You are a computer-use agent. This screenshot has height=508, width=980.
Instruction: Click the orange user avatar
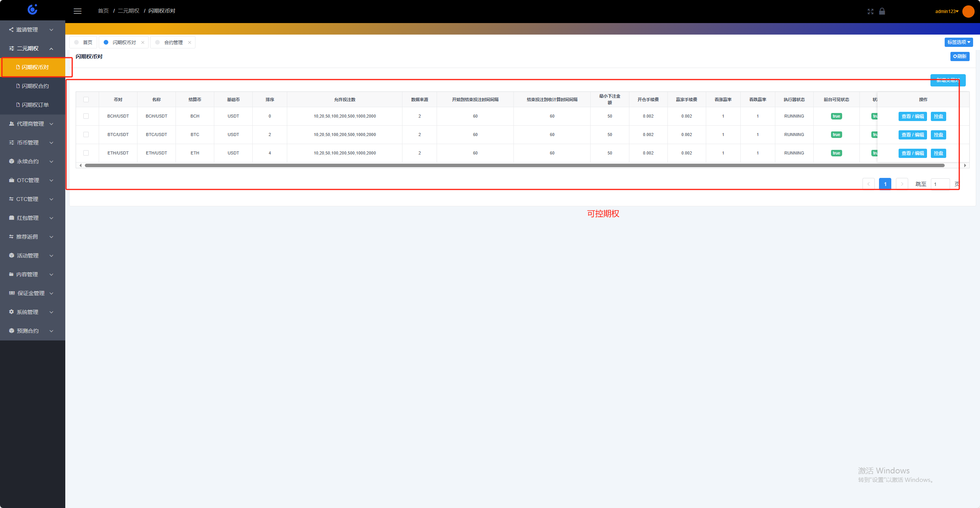click(x=968, y=11)
